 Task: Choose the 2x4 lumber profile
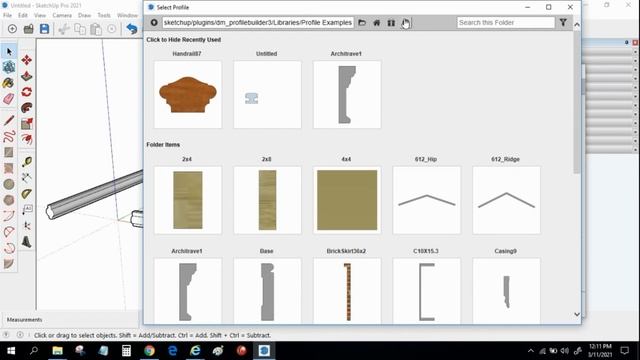pos(188,200)
